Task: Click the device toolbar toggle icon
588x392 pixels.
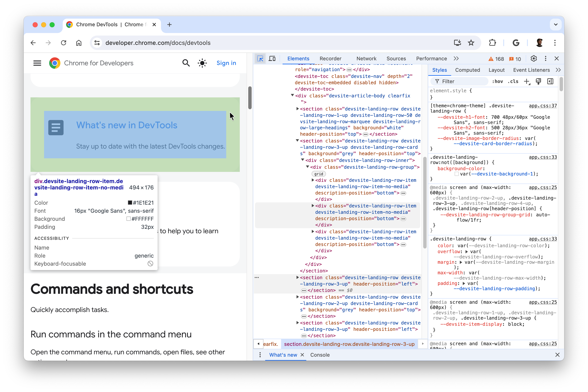Action: click(x=272, y=59)
